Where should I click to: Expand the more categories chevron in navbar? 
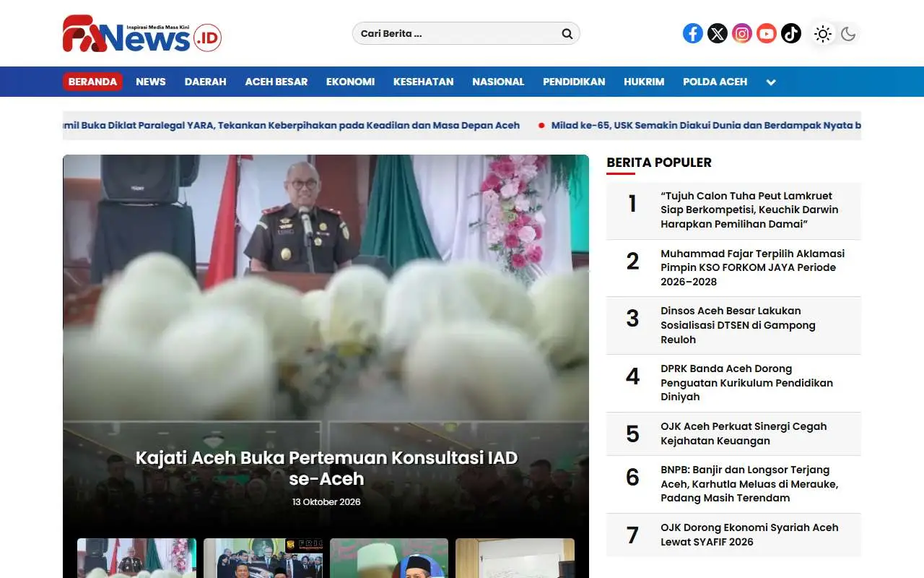771,82
